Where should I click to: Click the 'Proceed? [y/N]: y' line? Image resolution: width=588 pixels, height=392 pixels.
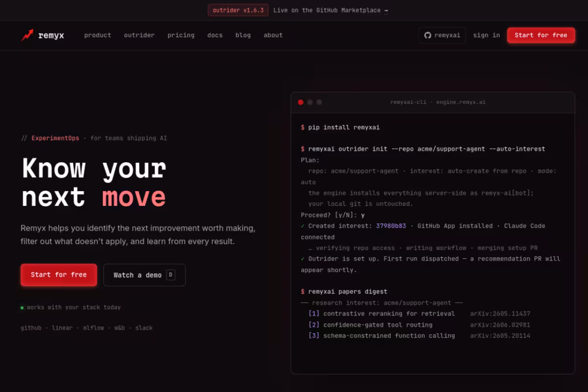tap(333, 215)
